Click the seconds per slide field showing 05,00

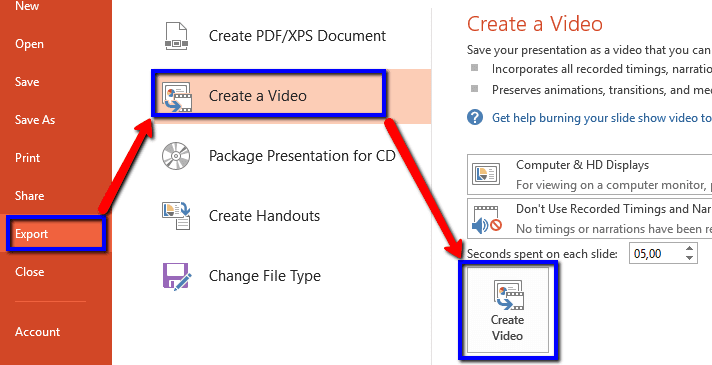click(656, 254)
